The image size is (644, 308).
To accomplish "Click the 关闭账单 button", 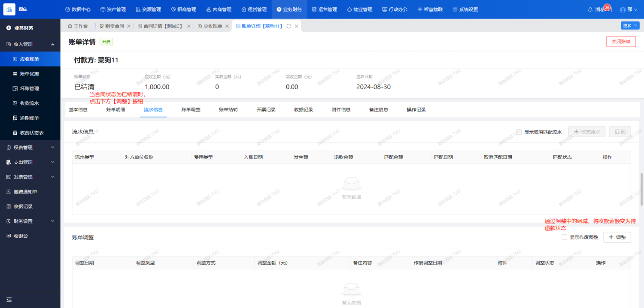I will point(621,42).
